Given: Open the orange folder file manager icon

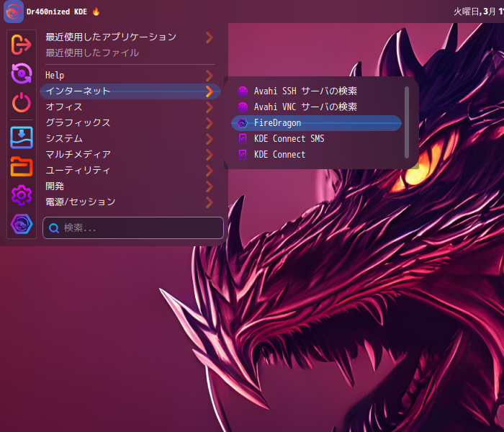Looking at the screenshot, I should tap(21, 166).
